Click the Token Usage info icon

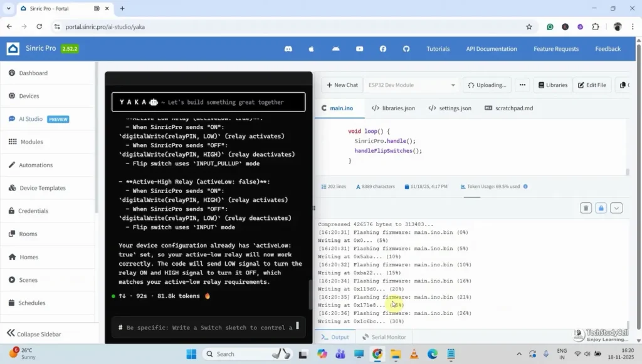pos(525,187)
